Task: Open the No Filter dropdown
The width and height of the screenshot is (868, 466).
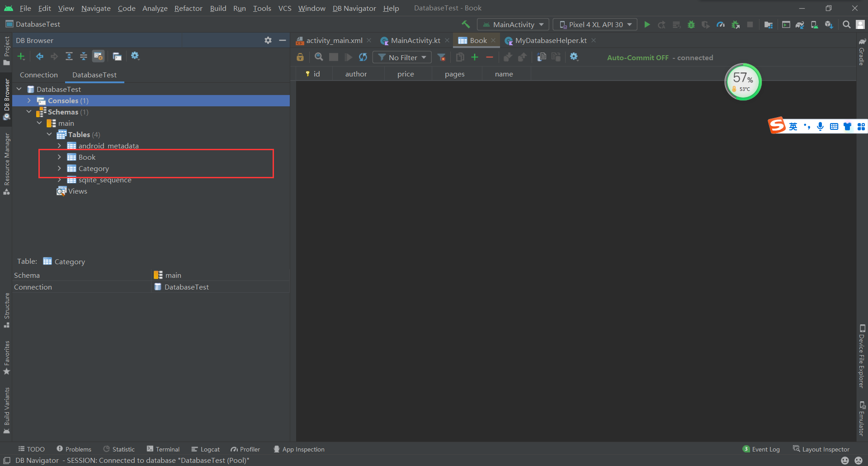Action: coord(402,57)
